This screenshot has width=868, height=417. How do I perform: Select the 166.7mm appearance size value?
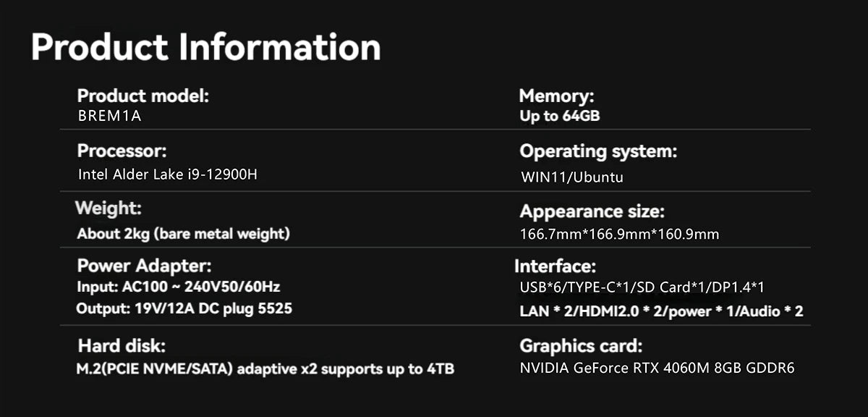(x=619, y=235)
